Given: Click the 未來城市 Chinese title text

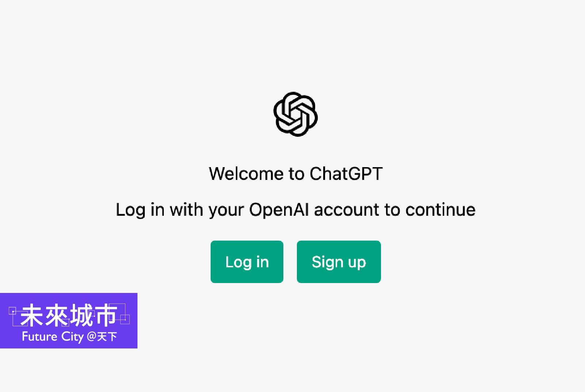Looking at the screenshot, I should [x=69, y=315].
